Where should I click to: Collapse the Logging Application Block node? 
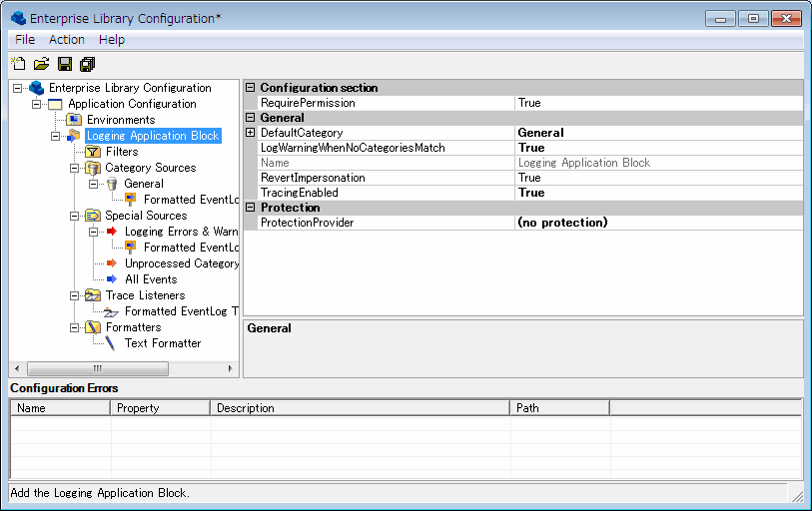(x=56, y=136)
